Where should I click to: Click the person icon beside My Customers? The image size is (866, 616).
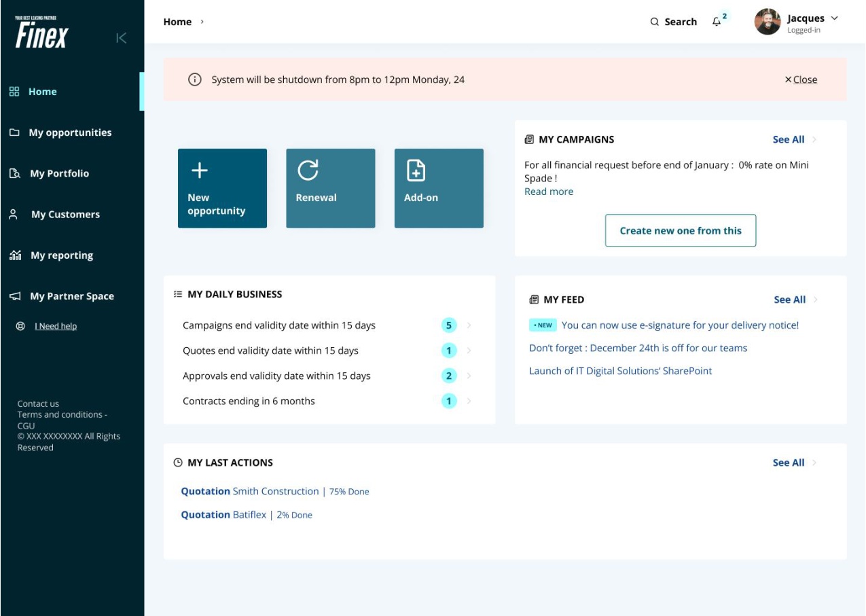click(x=13, y=215)
